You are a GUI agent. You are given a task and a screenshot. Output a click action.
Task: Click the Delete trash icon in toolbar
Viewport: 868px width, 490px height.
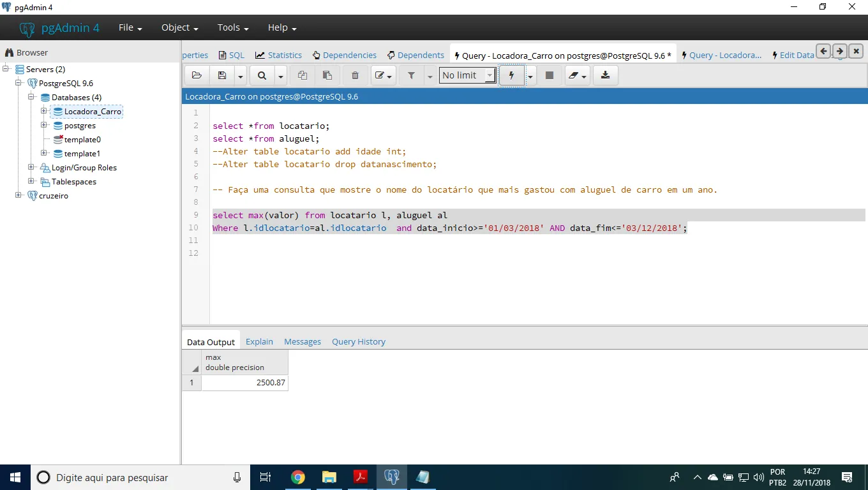355,75
